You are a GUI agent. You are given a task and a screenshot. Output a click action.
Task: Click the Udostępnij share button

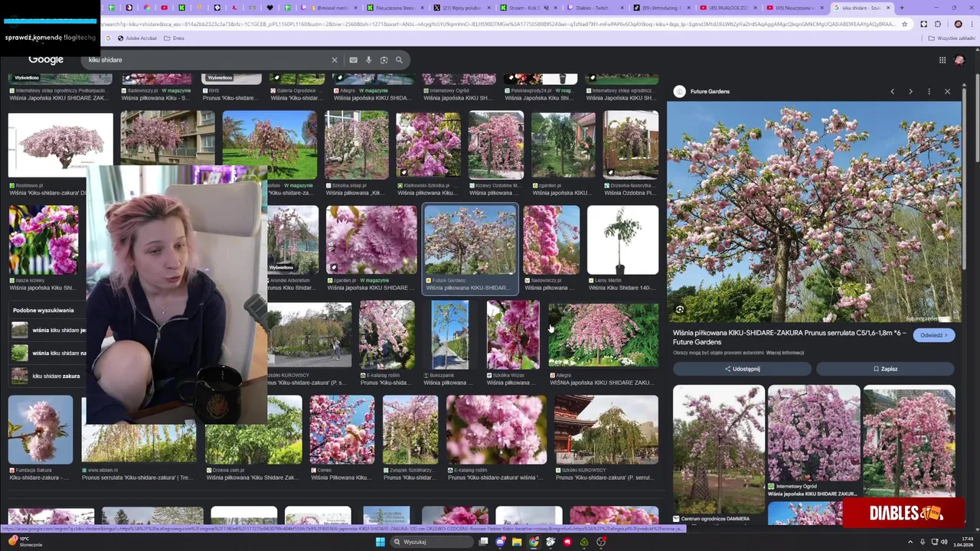tap(742, 369)
